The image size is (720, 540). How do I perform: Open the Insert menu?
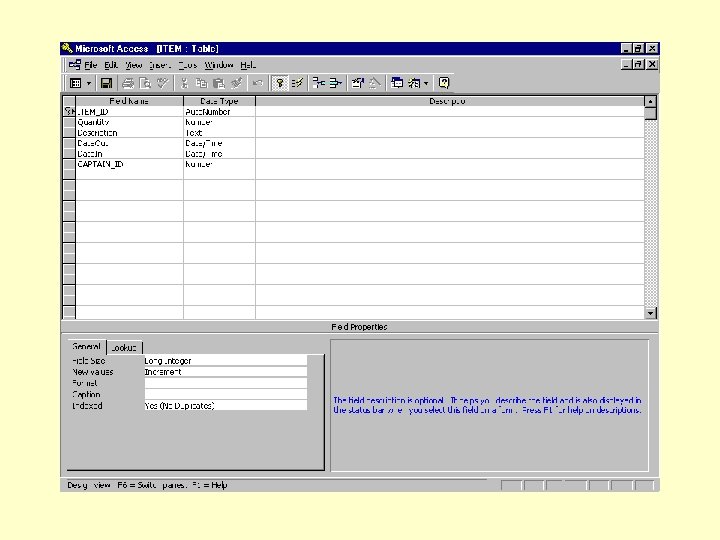coord(159,65)
